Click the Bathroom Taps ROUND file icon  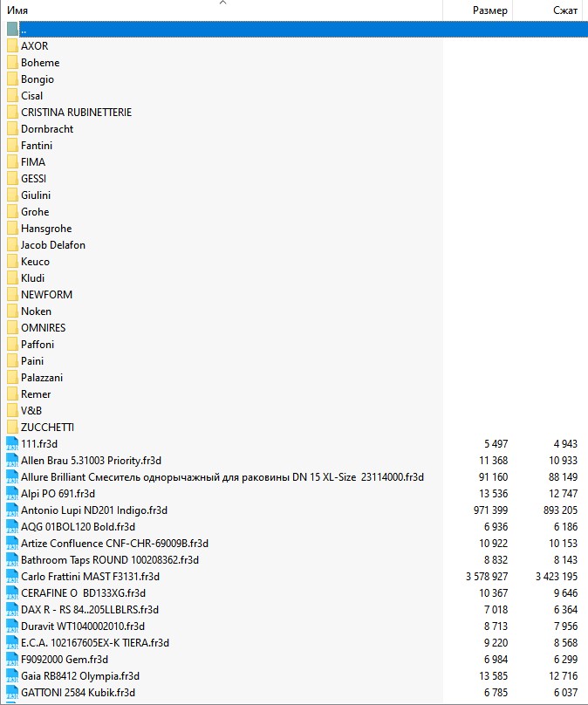pos(12,560)
